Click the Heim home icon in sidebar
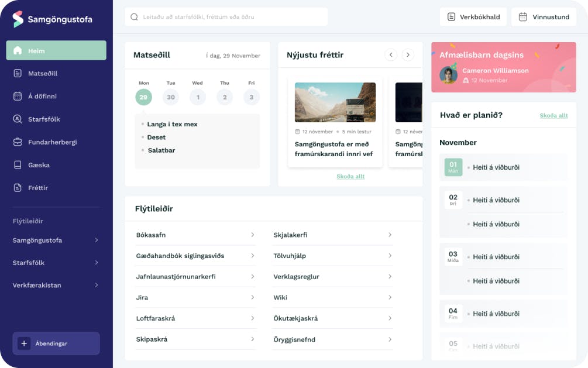 pyautogui.click(x=18, y=51)
